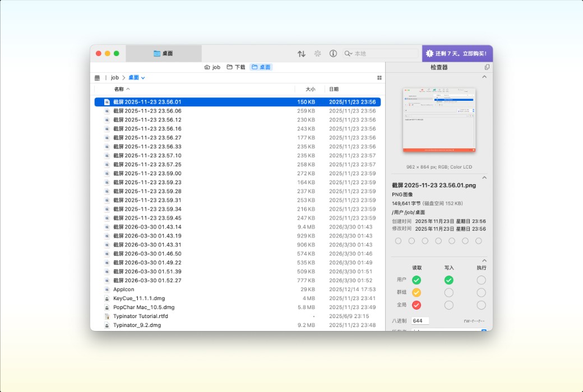
Task: Click the sort order icon in the toolbar
Action: [302, 54]
